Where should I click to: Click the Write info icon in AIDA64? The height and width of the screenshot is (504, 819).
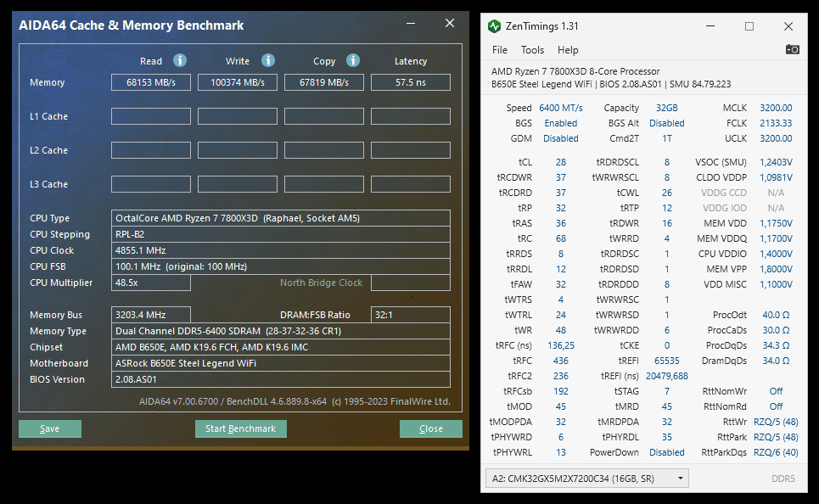click(x=268, y=60)
